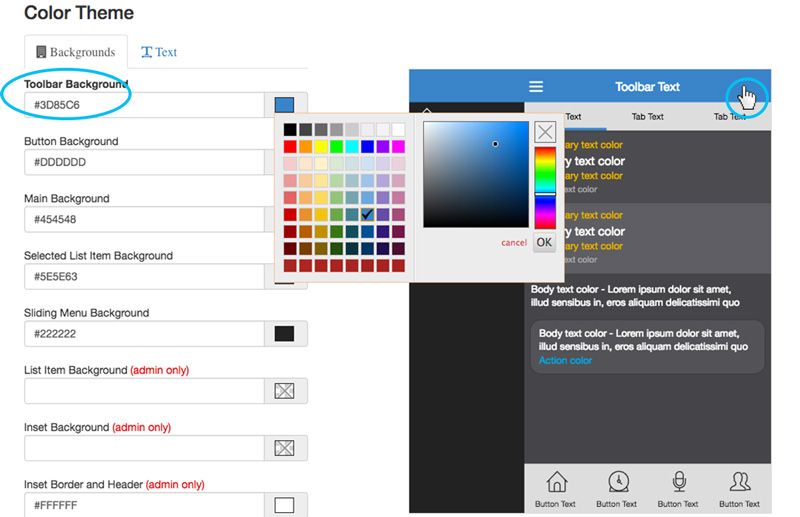Click the cancel link in color picker
The image size is (800, 517).
click(x=514, y=243)
